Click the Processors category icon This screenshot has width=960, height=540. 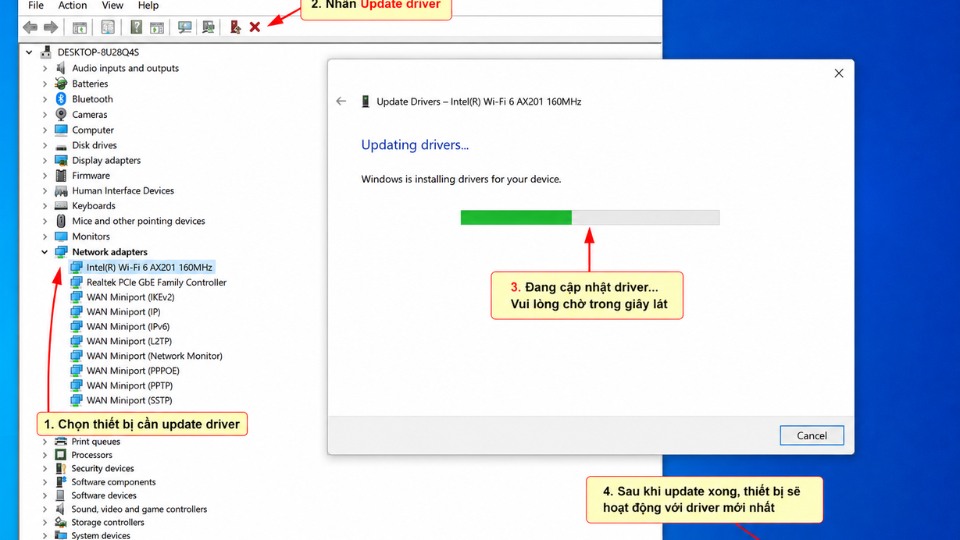point(60,454)
